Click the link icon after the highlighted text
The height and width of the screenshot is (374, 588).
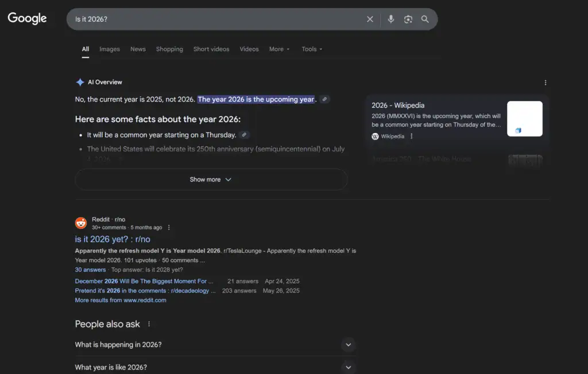(324, 99)
